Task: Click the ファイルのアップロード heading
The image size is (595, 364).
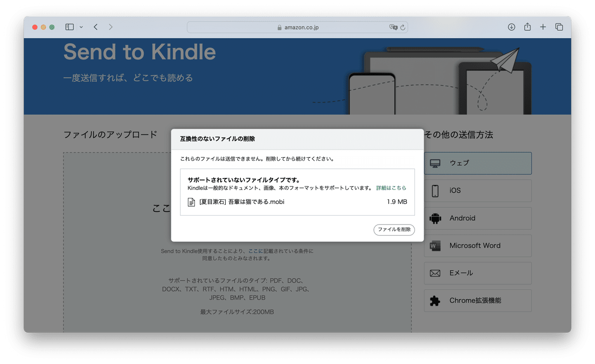Action: [x=110, y=134]
